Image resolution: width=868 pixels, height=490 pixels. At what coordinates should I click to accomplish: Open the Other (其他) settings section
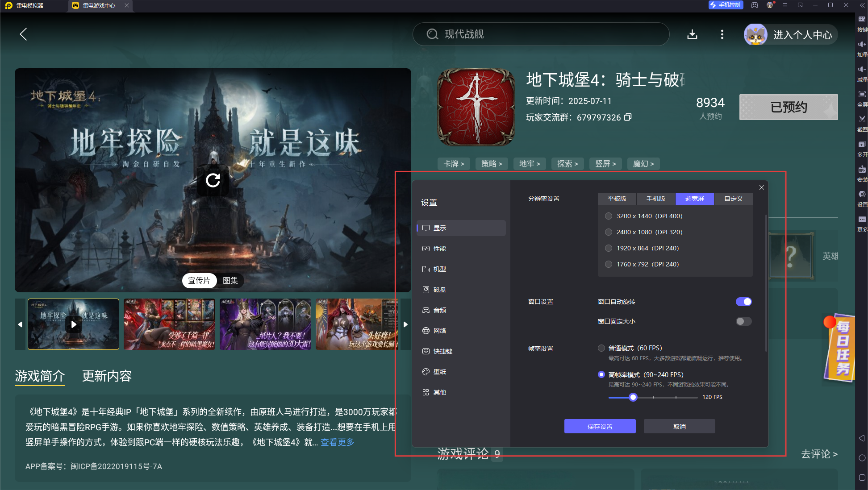click(461, 392)
